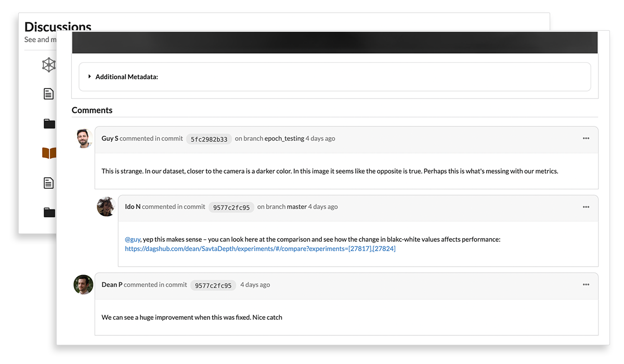Click Ido N's profile avatar
This screenshot has height=364, width=624.
tap(106, 206)
